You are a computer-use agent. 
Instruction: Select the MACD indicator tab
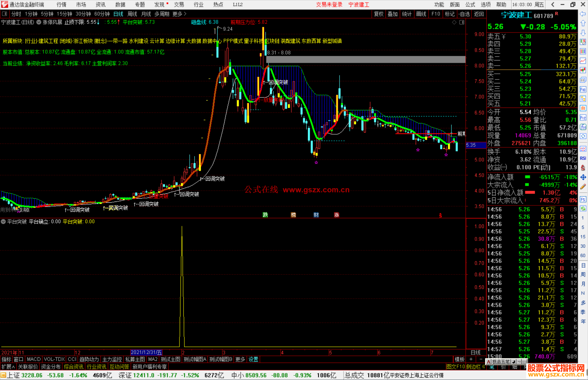34,359
